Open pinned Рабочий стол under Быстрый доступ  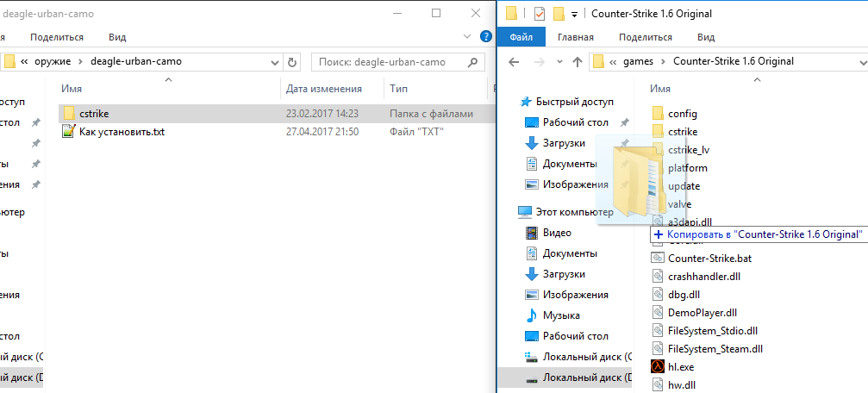567,122
